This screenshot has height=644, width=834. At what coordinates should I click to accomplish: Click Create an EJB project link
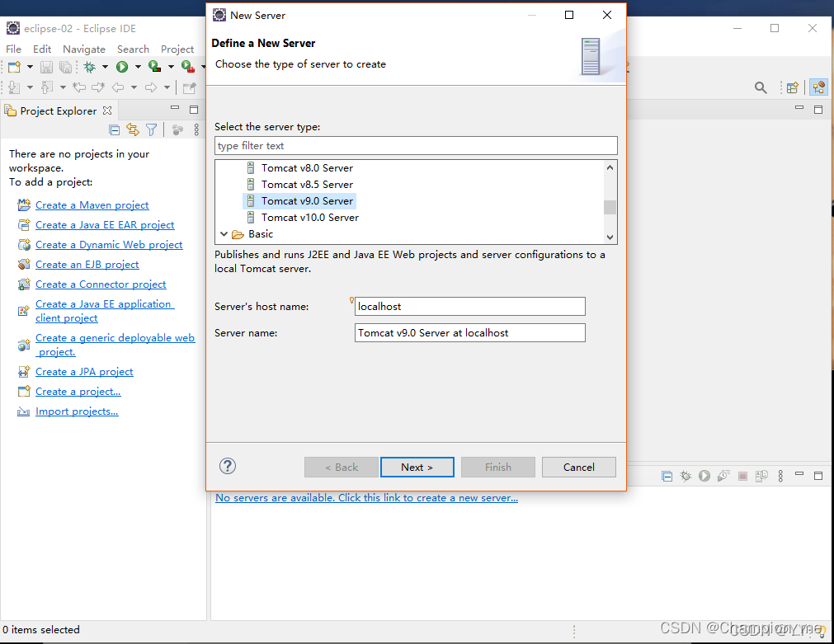tap(87, 265)
